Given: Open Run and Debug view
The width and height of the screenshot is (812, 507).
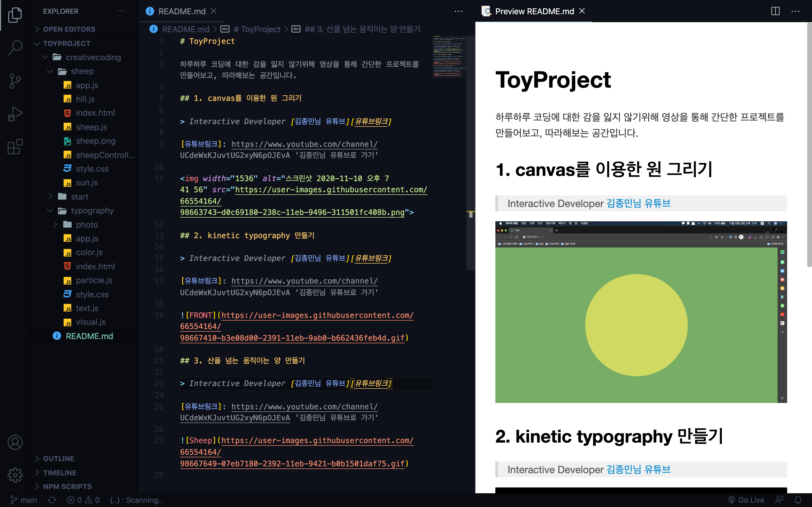Looking at the screenshot, I should pyautogui.click(x=15, y=114).
